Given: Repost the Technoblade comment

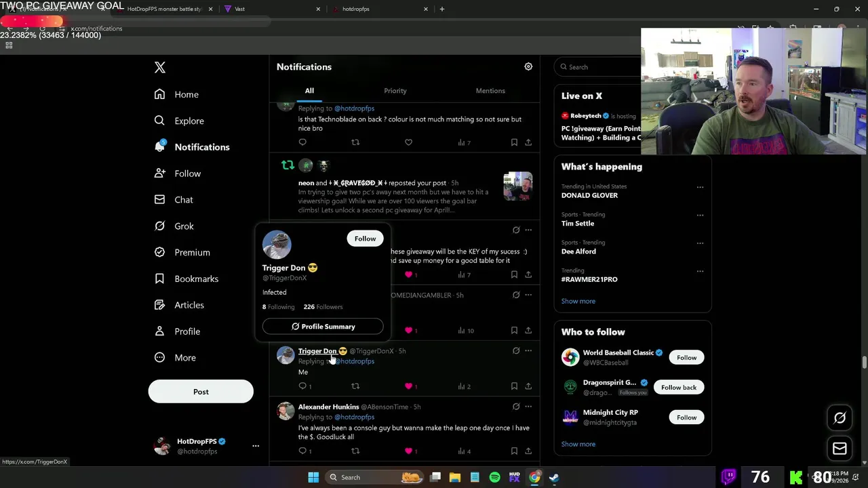Looking at the screenshot, I should 355,142.
